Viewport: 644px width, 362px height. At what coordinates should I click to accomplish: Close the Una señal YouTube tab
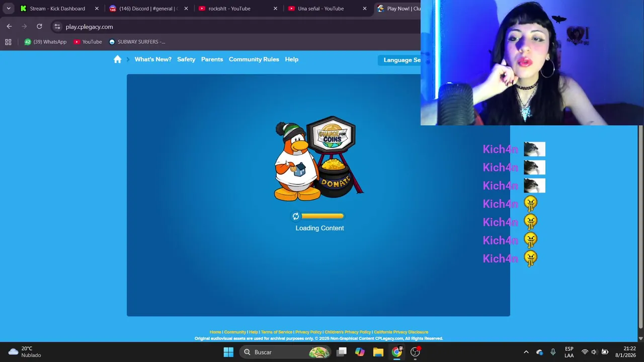tap(365, 9)
